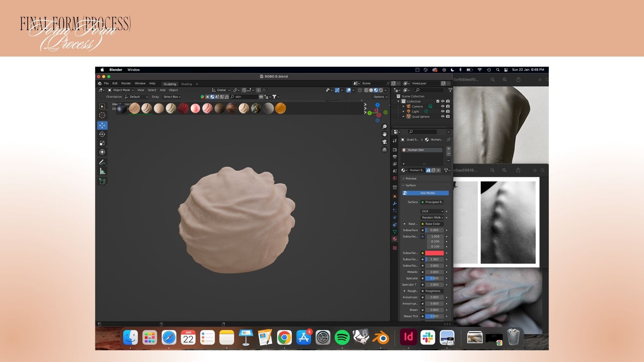The height and width of the screenshot is (362, 644).
Task: Remove the material slot with minus
Action: 448,154
